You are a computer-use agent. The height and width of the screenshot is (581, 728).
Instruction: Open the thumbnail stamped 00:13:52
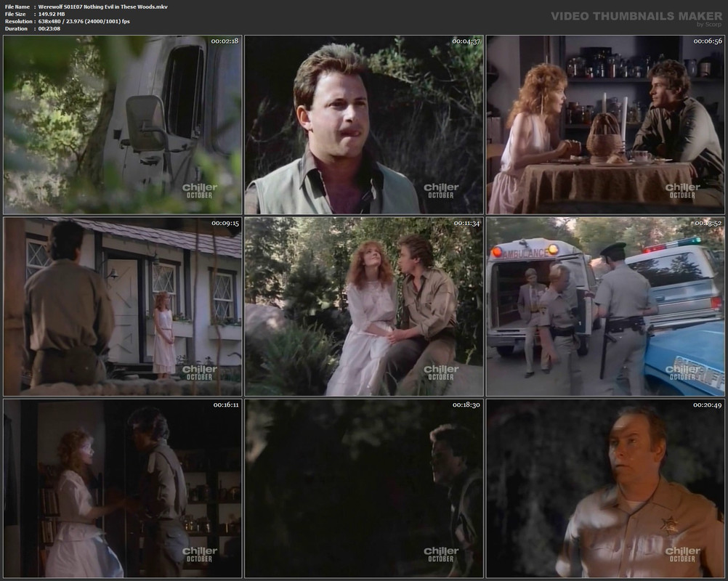[x=605, y=306]
